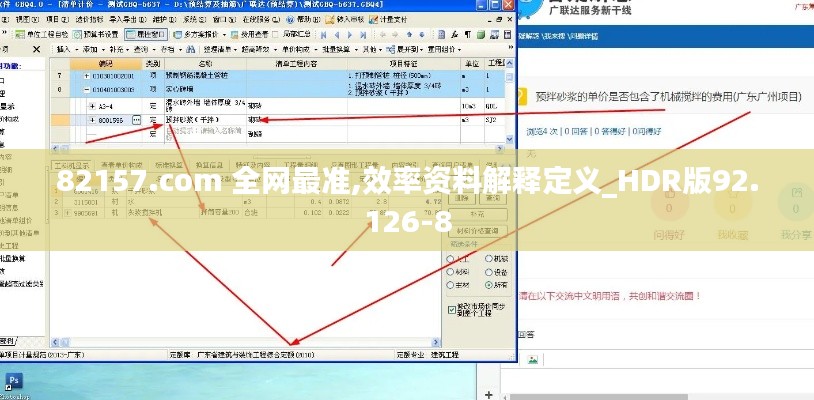The width and height of the screenshot is (814, 400).
Task: Click the move up arrow toolbar icon
Action: pyautogui.click(x=409, y=35)
